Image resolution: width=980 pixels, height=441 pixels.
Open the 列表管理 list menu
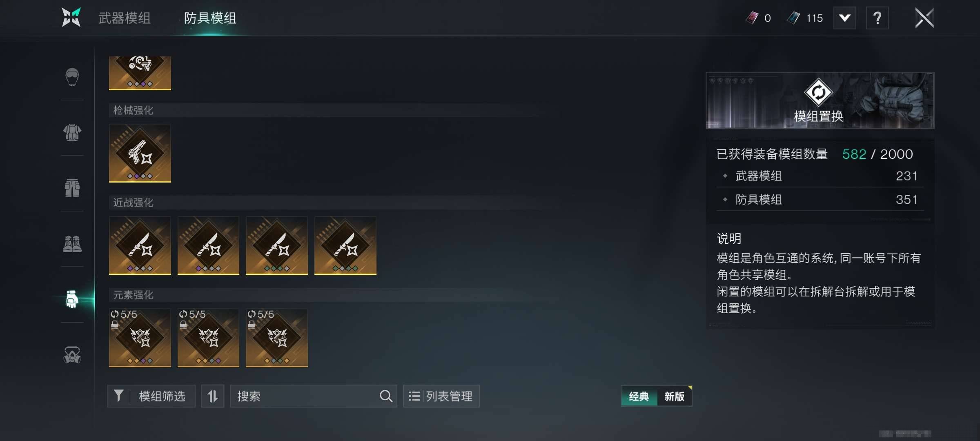[x=441, y=396]
